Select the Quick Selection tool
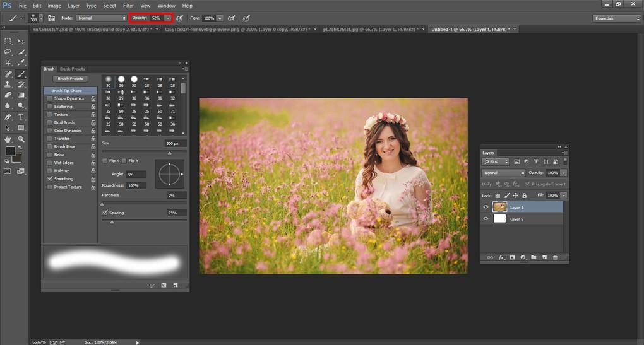Screen dimensions: 644x345 pyautogui.click(x=21, y=52)
